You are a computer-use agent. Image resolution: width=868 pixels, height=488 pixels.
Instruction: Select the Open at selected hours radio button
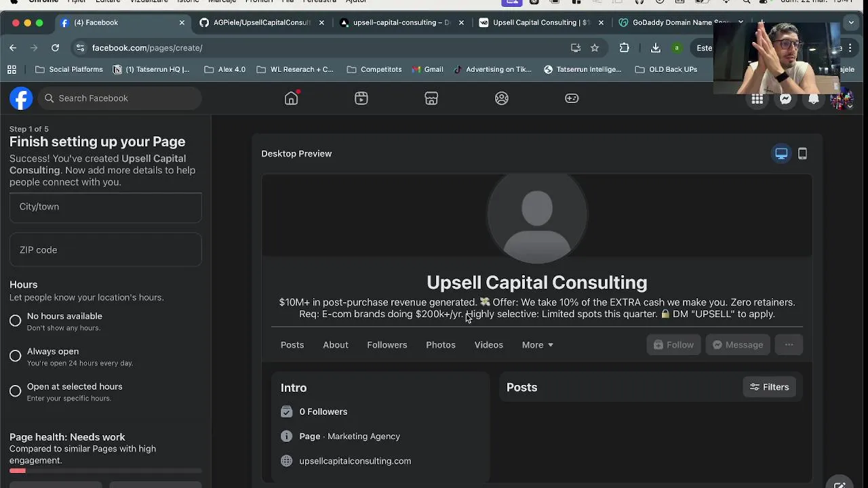click(x=15, y=391)
